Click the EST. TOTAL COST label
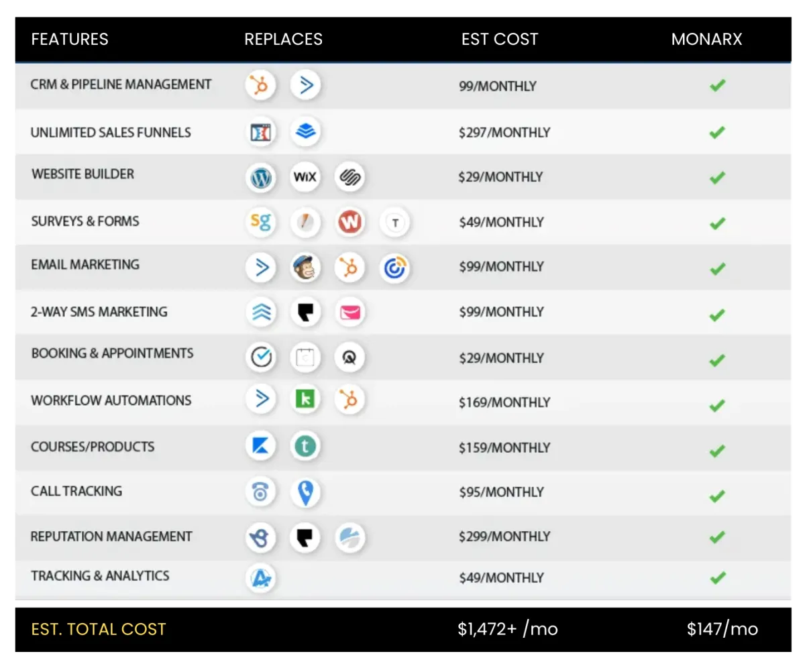Image resolution: width=805 pixels, height=672 pixels. [x=99, y=629]
